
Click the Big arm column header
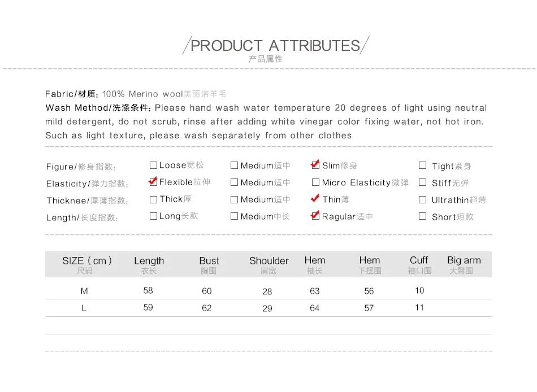coord(464,265)
